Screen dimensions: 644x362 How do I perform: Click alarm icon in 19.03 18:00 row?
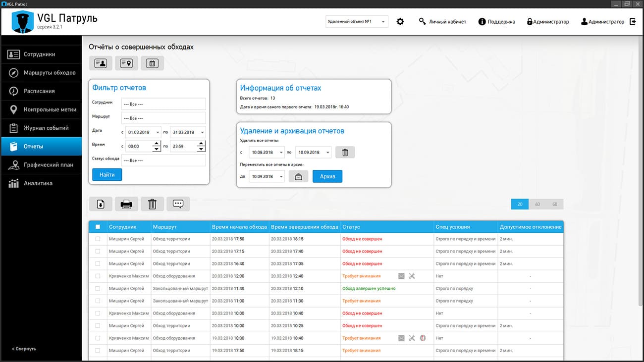coord(423,338)
